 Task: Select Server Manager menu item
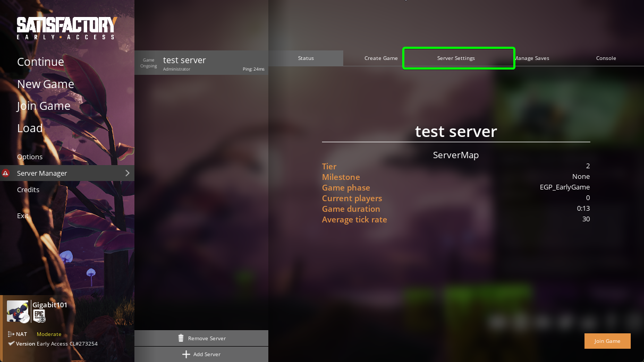pos(67,173)
